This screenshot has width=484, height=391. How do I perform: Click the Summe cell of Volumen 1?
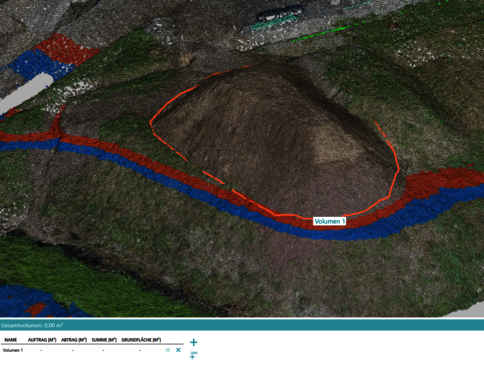(x=103, y=350)
